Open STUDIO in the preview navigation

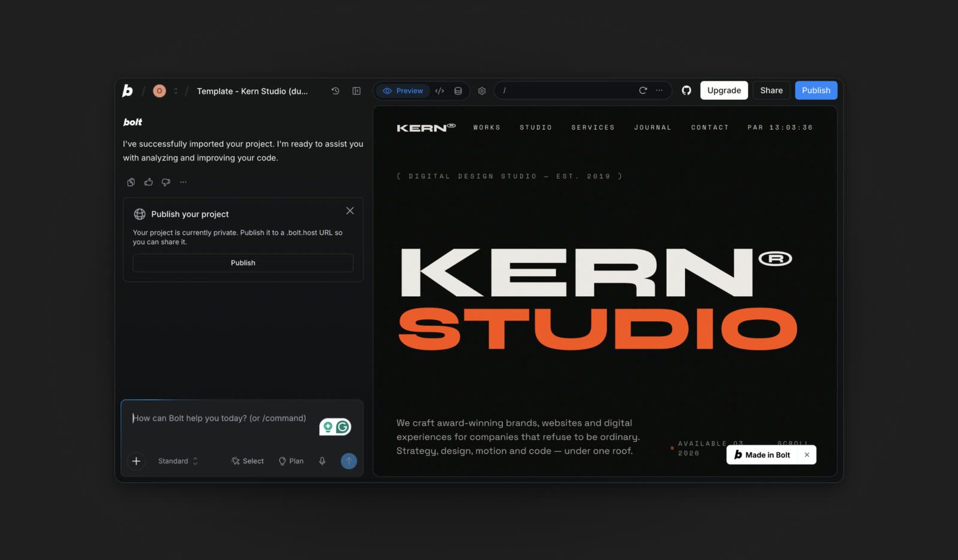click(x=536, y=127)
